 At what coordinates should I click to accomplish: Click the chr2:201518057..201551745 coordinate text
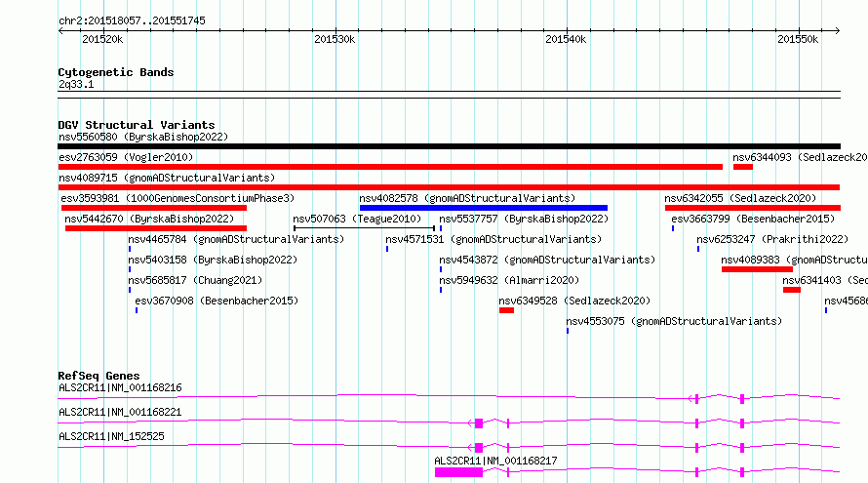pyautogui.click(x=132, y=20)
